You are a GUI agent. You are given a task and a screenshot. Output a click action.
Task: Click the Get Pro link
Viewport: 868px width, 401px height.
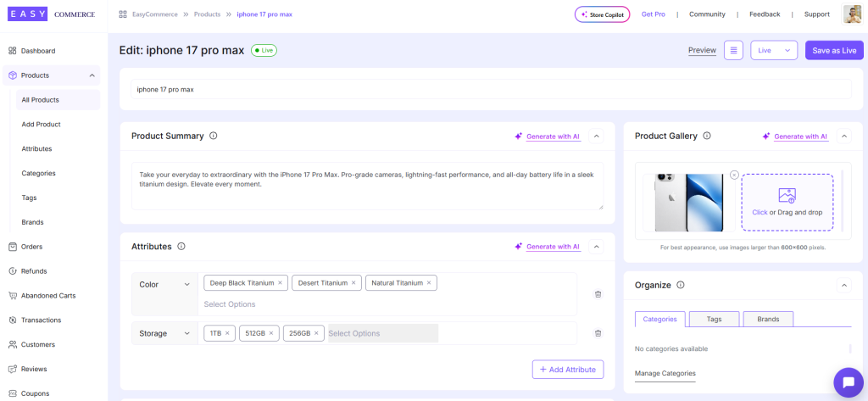point(654,14)
